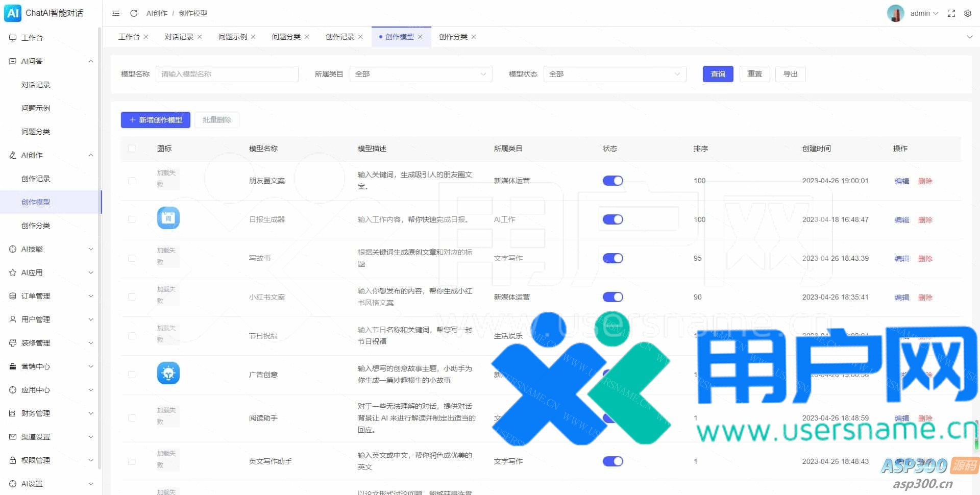980x495 pixels.
Task: Open the 模型状态 dropdown
Action: coord(615,74)
